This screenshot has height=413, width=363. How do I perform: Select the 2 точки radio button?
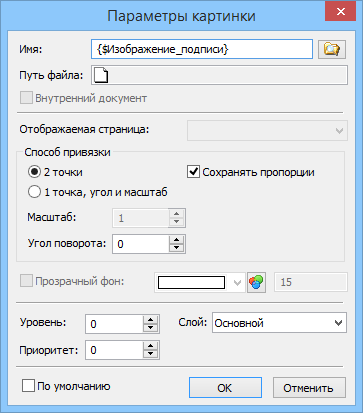[x=34, y=172]
